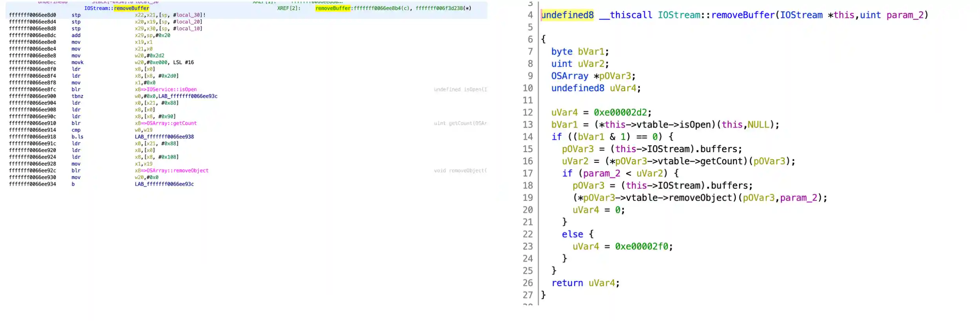Click isOpen in the decompiler vtable call
980x321 pixels.
click(695, 124)
